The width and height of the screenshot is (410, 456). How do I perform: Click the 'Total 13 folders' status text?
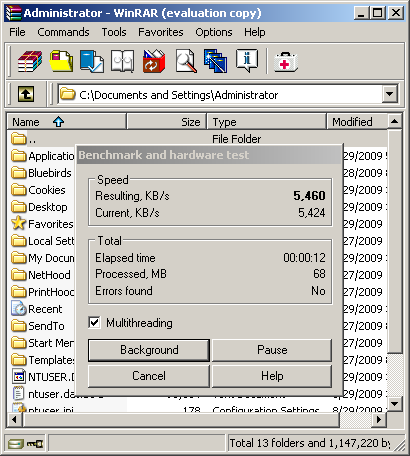[x=310, y=443]
